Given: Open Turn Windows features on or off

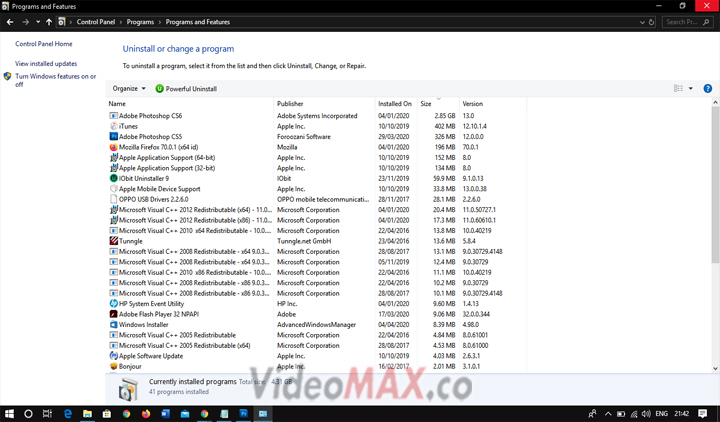Looking at the screenshot, I should [56, 80].
